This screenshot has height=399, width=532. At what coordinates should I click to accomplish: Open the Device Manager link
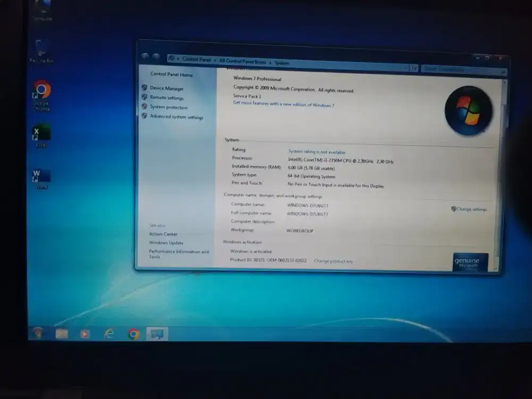click(167, 88)
